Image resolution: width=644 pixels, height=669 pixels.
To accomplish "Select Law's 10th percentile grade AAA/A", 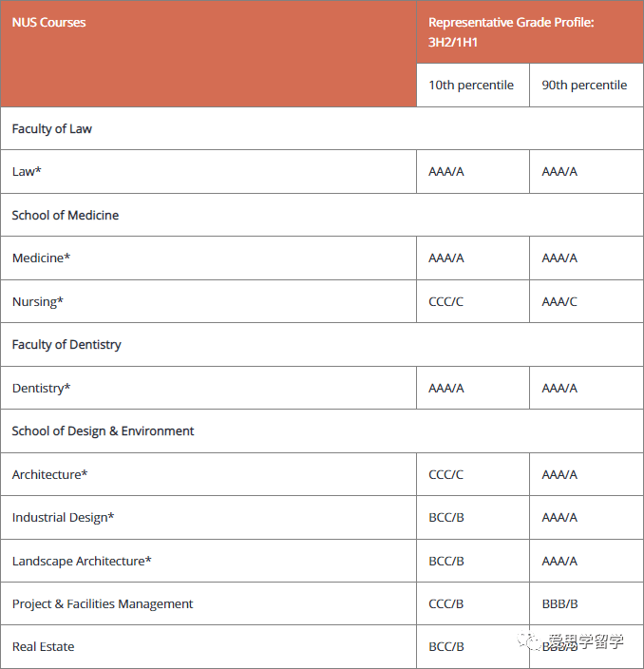I will 446,171.
